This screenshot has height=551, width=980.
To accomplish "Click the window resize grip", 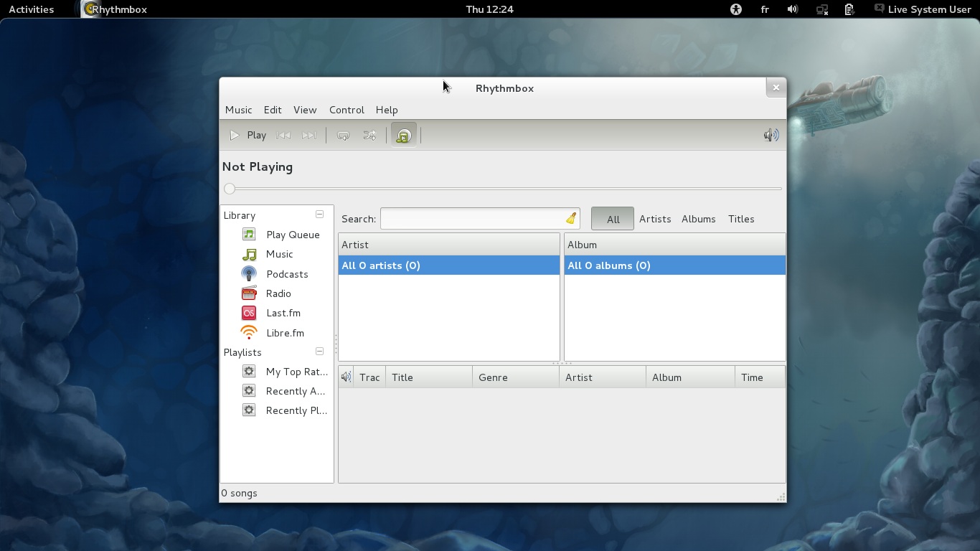I will [781, 496].
